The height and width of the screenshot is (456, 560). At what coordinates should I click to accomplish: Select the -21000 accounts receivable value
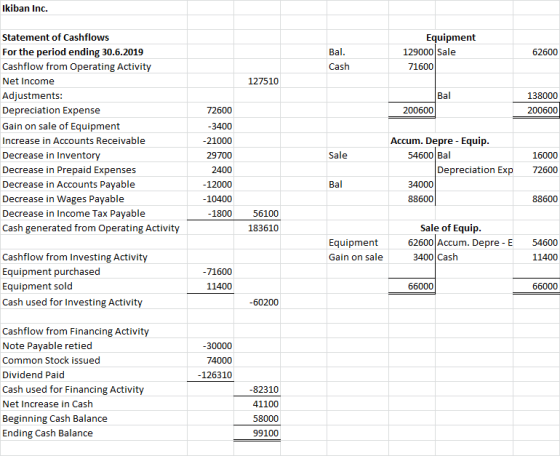click(217, 141)
